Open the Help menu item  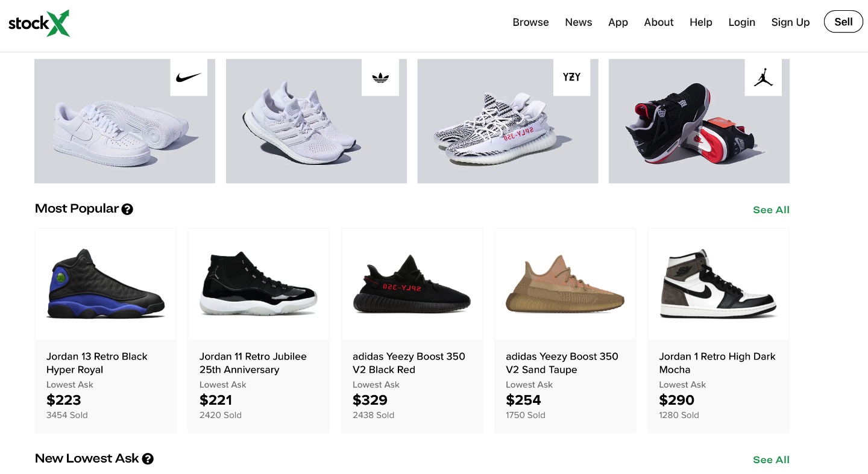point(700,22)
